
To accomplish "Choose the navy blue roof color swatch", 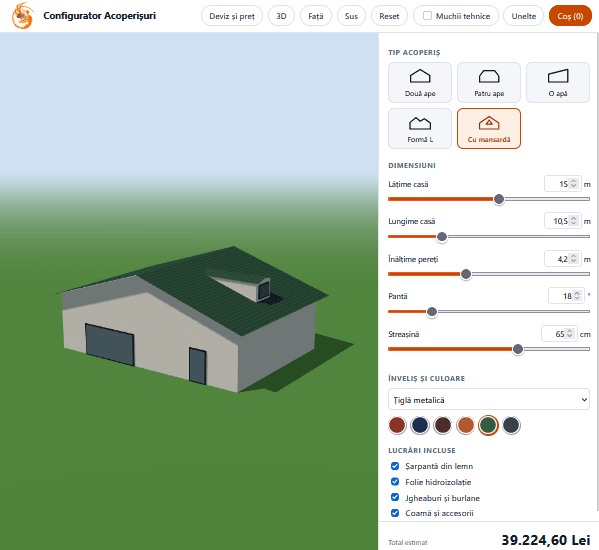I will (420, 425).
